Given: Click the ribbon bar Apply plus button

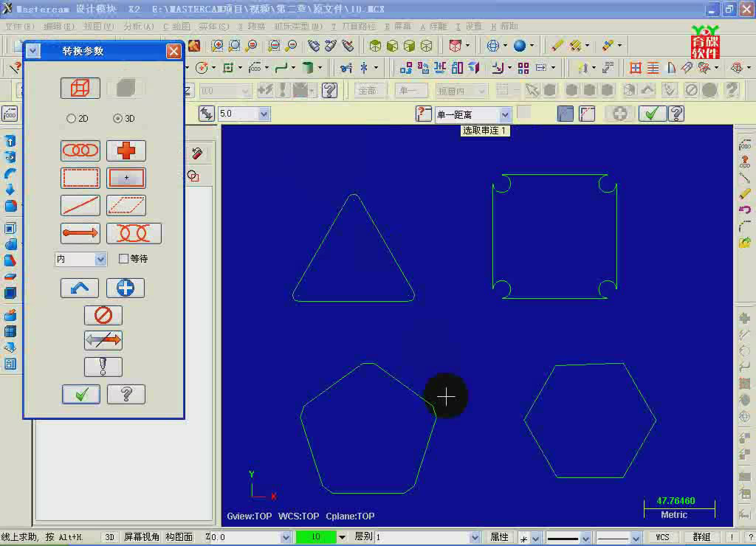Looking at the screenshot, I should [619, 114].
